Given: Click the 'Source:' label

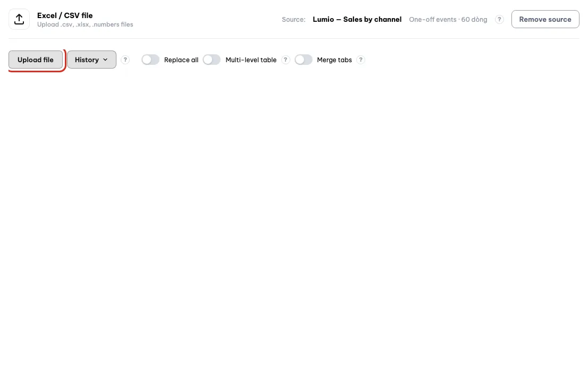Looking at the screenshot, I should pyautogui.click(x=293, y=20).
